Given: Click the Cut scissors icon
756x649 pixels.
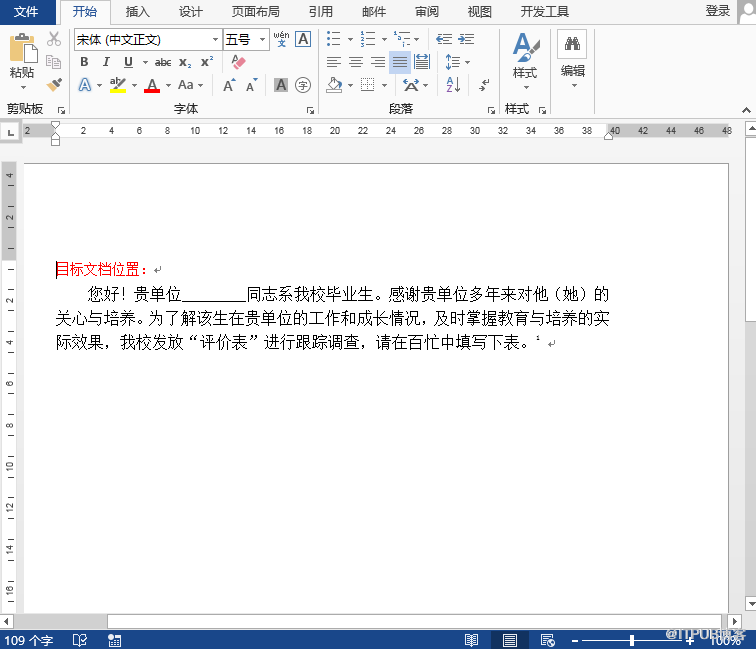Looking at the screenshot, I should [54, 39].
